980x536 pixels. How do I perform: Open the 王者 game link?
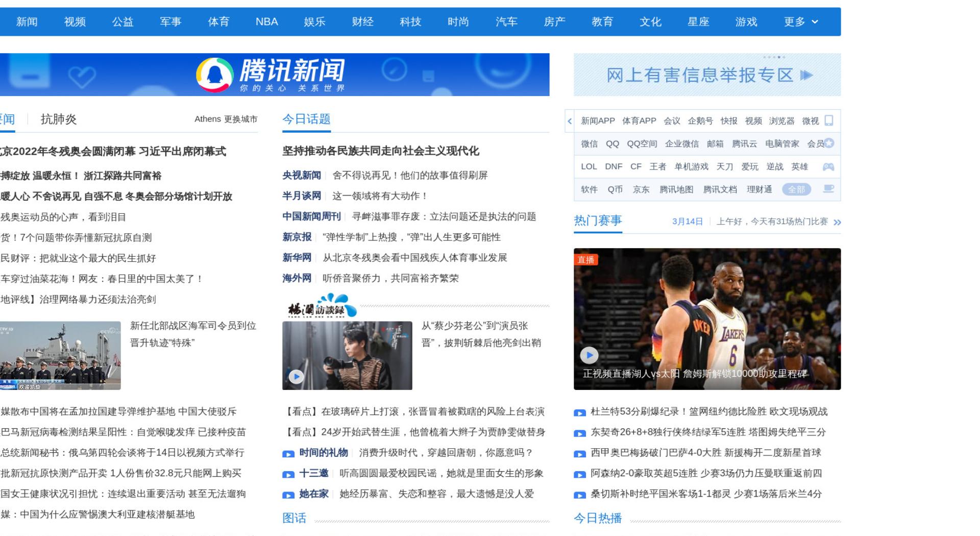pos(657,166)
